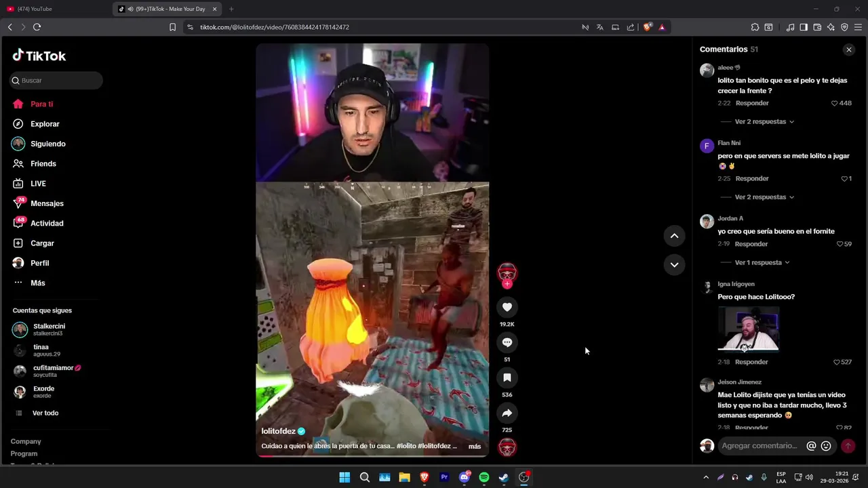Share the video using the arrow icon
Screen dimensions: 868x488
(507, 413)
